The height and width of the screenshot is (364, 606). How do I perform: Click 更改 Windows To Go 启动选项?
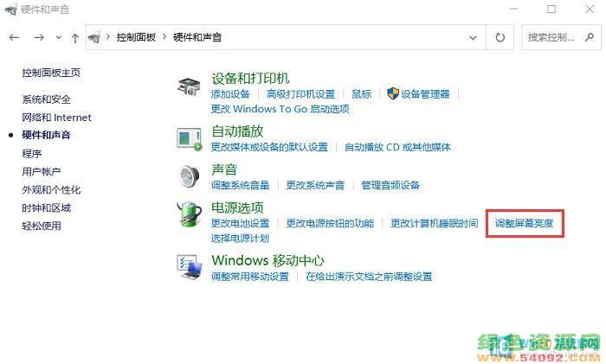(280, 109)
